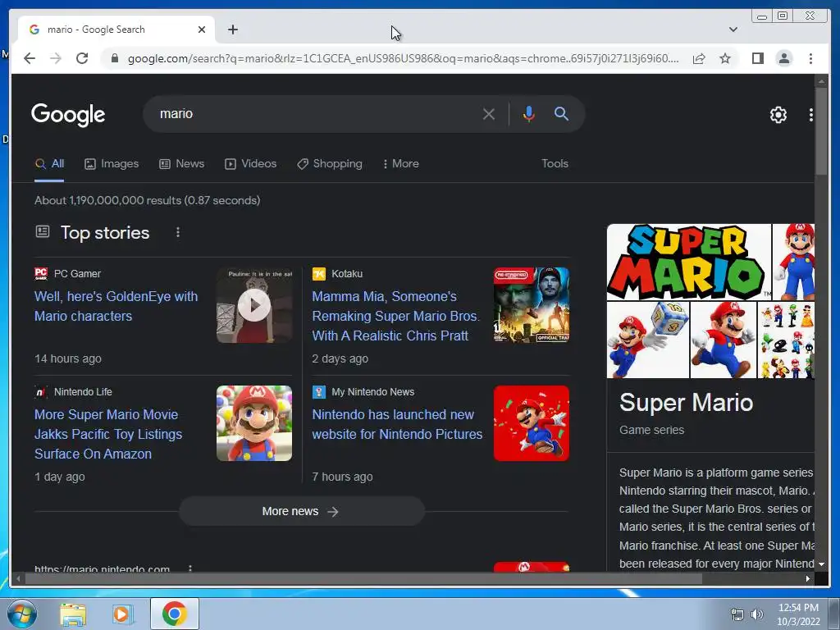Switch to the Shopping tab
840x630 pixels.
pyautogui.click(x=330, y=164)
